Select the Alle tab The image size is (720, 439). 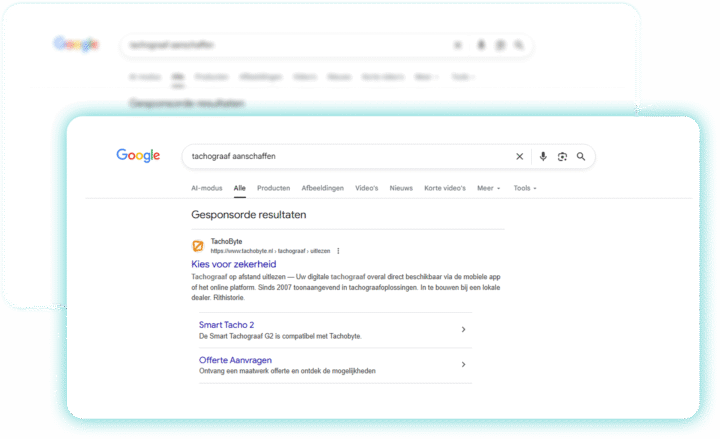[240, 188]
